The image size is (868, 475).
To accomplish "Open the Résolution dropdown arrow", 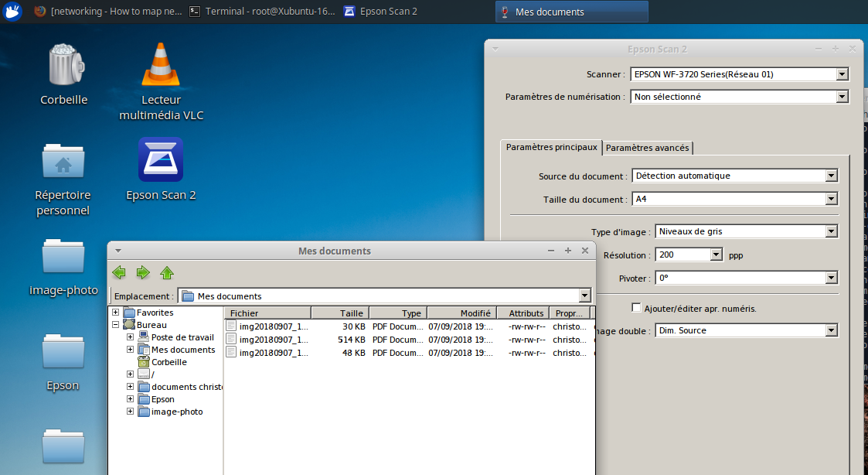I will tap(716, 255).
